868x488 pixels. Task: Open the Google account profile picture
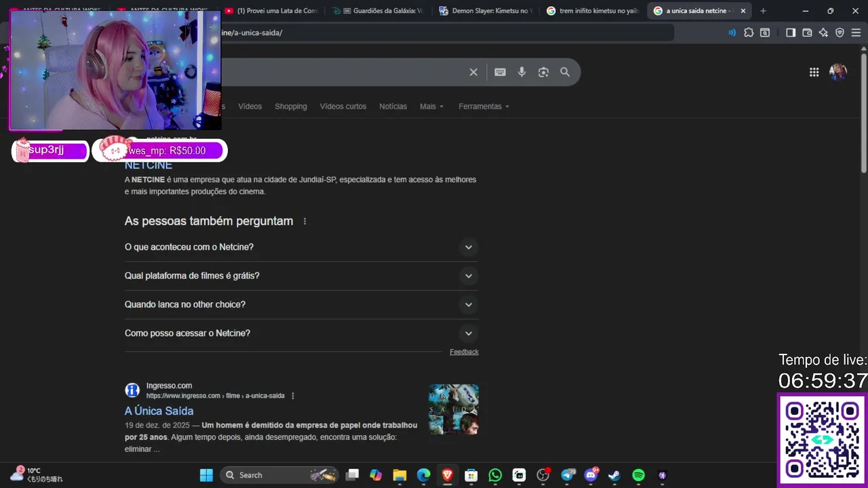coord(838,73)
